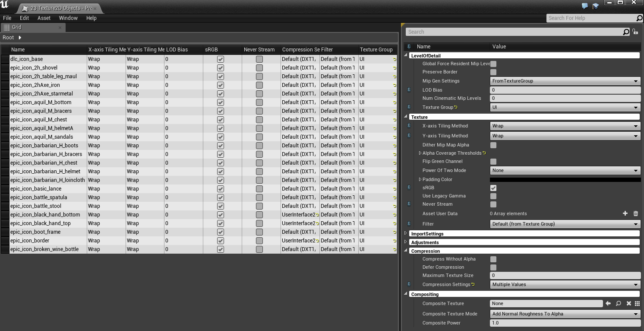Click the Padding Color black swatch

pyautogui.click(x=565, y=179)
